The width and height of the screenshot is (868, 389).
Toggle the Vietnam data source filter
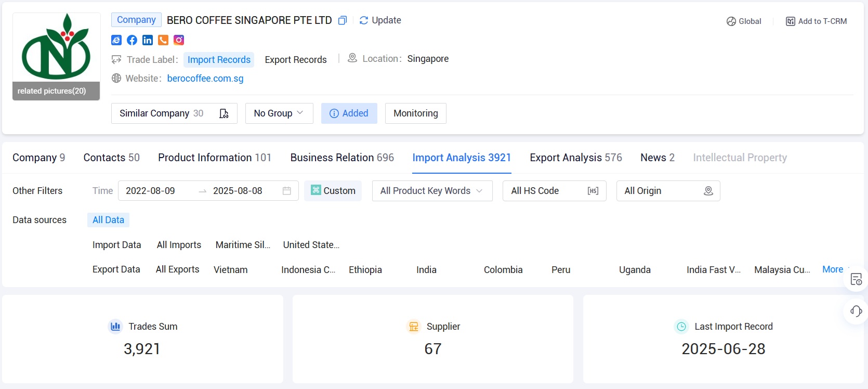(230, 270)
